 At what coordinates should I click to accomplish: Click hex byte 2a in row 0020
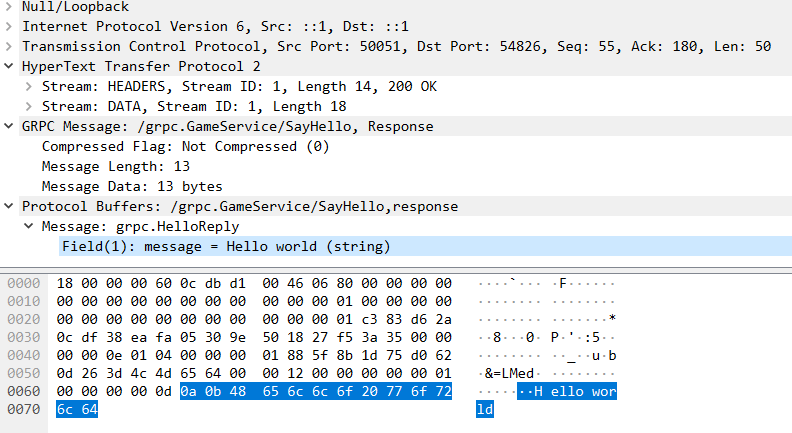click(443, 319)
